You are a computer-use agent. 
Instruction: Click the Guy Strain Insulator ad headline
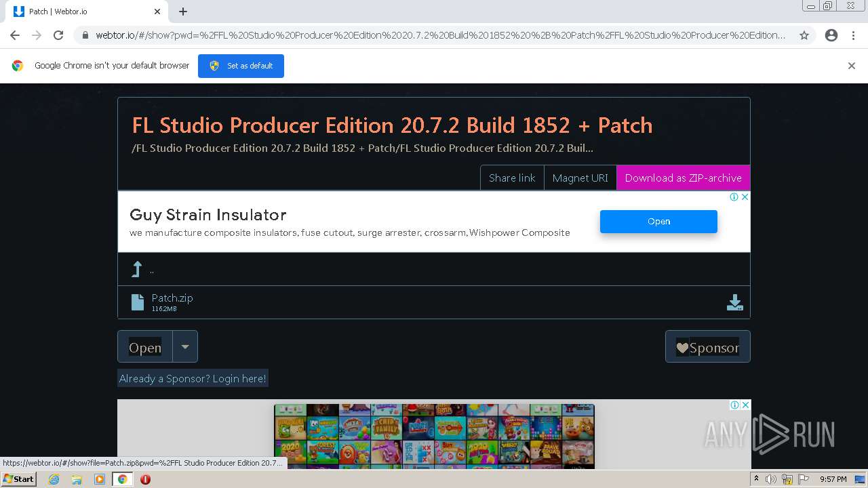208,215
